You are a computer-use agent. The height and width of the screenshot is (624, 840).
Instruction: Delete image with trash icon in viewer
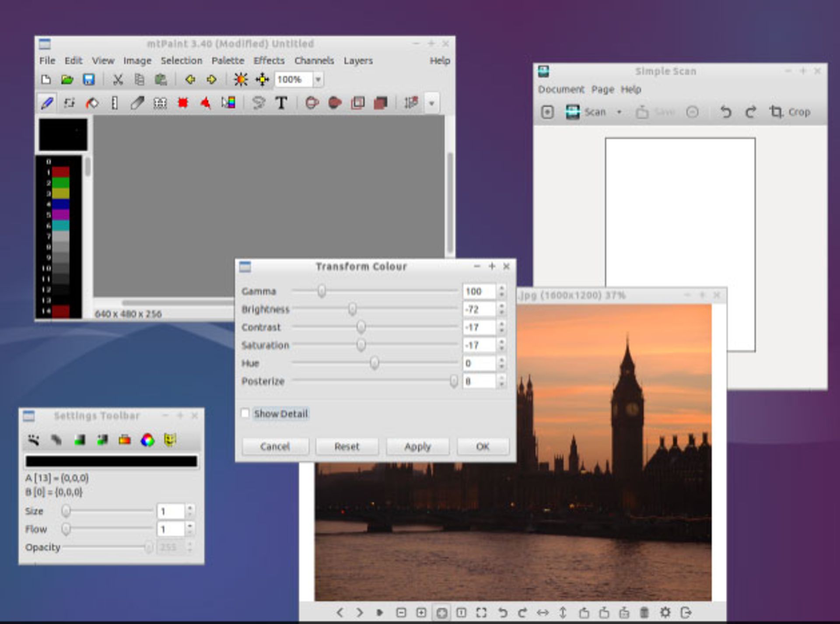[x=644, y=613]
